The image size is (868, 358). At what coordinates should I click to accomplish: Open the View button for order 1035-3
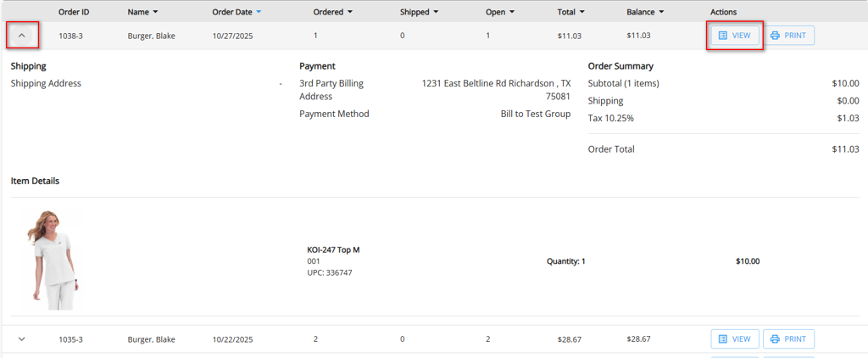(x=734, y=339)
